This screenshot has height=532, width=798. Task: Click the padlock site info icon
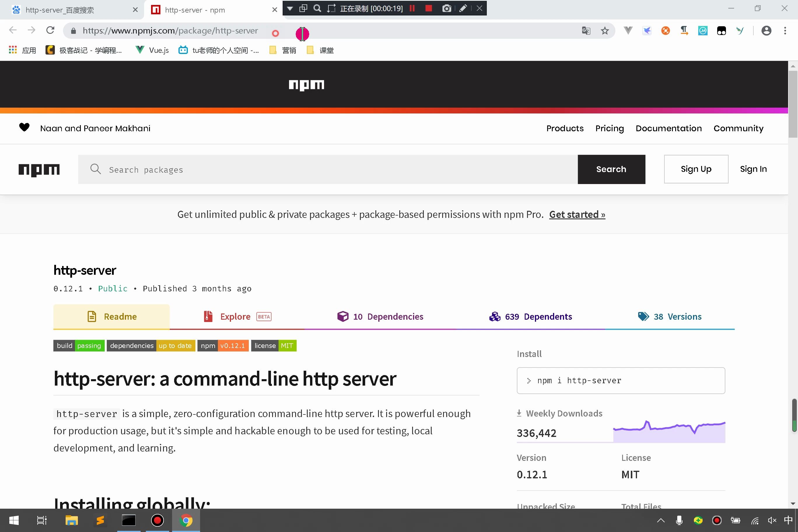[x=73, y=31]
